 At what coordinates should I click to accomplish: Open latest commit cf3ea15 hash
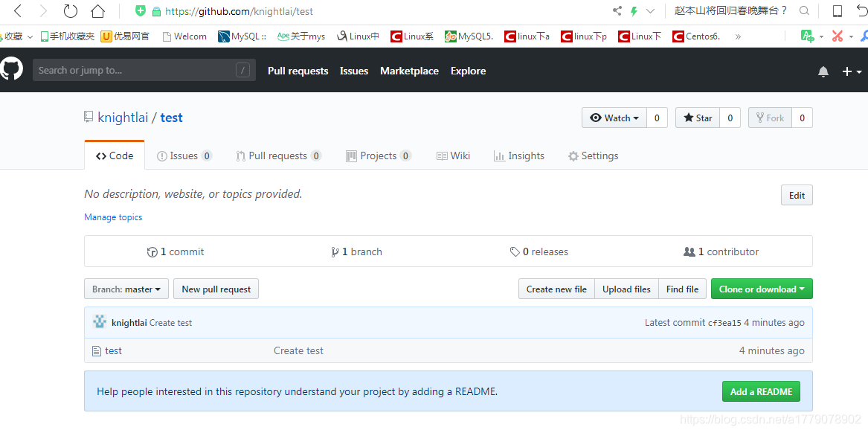point(724,324)
